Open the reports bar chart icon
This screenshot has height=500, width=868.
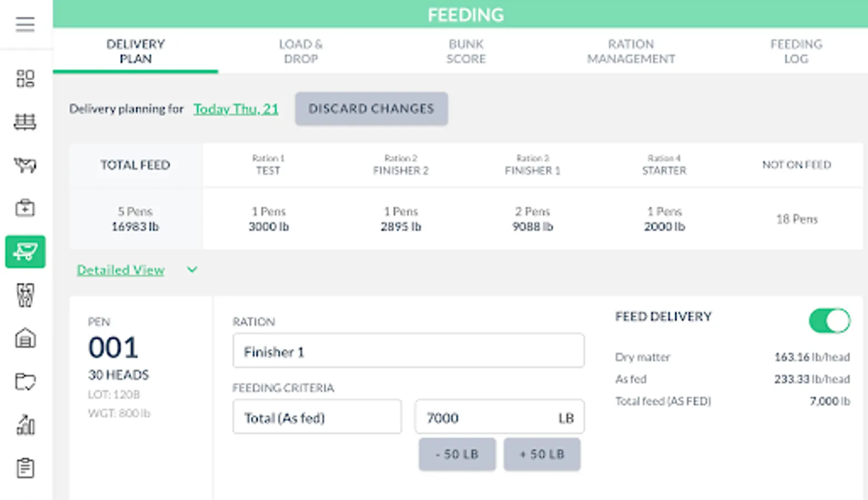tap(25, 425)
